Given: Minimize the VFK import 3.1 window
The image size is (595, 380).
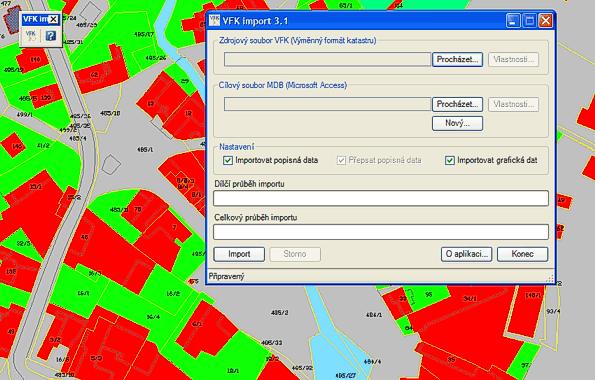Looking at the screenshot, I should 513,20.
